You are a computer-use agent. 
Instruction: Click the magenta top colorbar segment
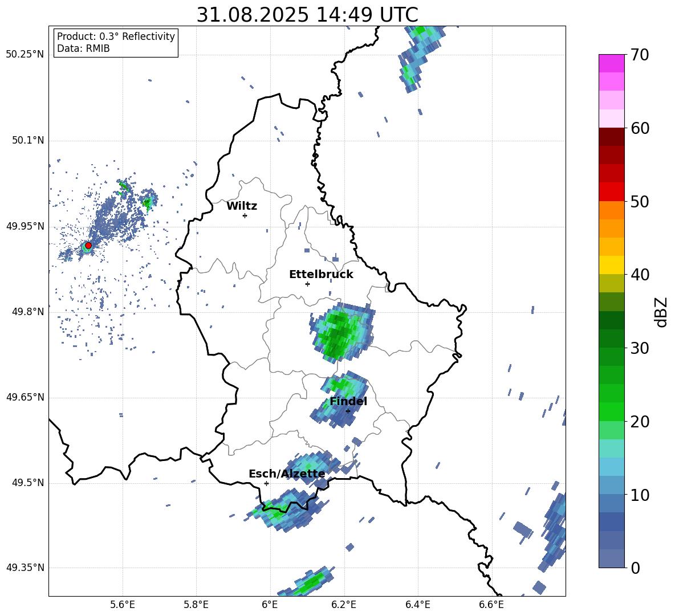tap(611, 64)
